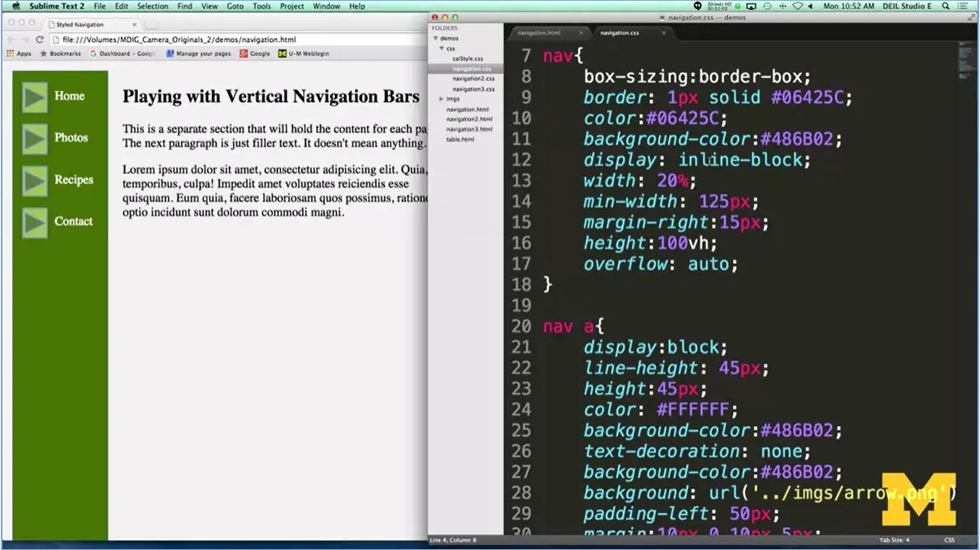Switch to the navigation.html tab
Screen dimensions: 980x550
coord(539,33)
